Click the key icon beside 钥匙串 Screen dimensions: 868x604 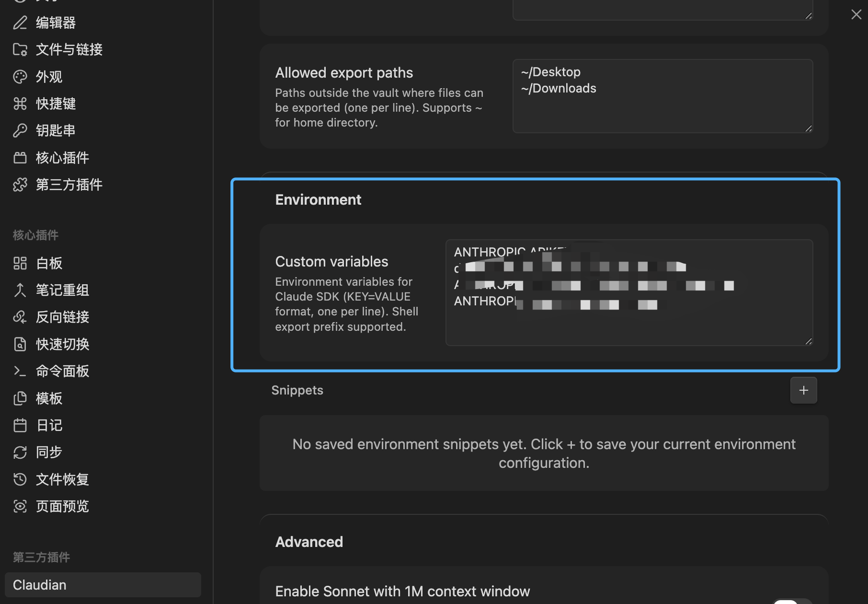coord(20,130)
